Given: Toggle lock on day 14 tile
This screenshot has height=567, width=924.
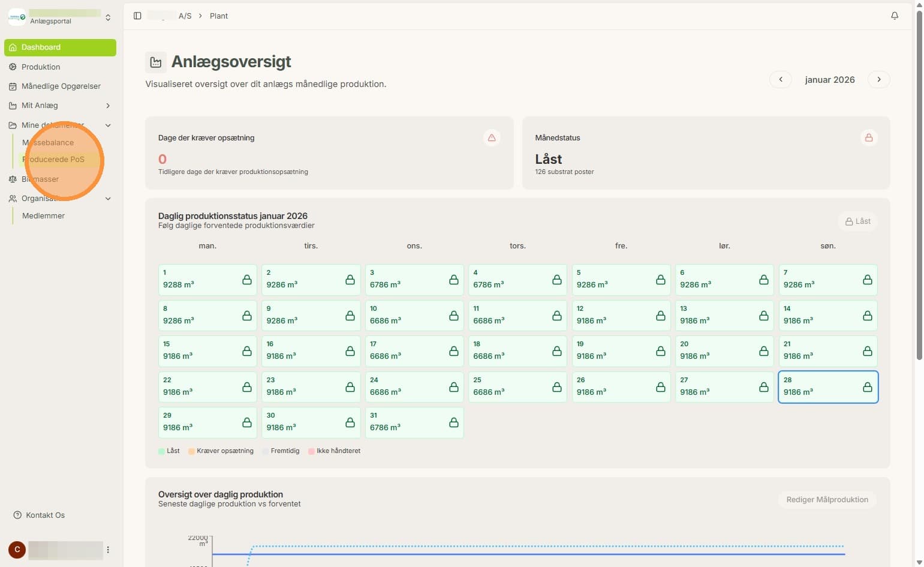Looking at the screenshot, I should [x=868, y=316].
